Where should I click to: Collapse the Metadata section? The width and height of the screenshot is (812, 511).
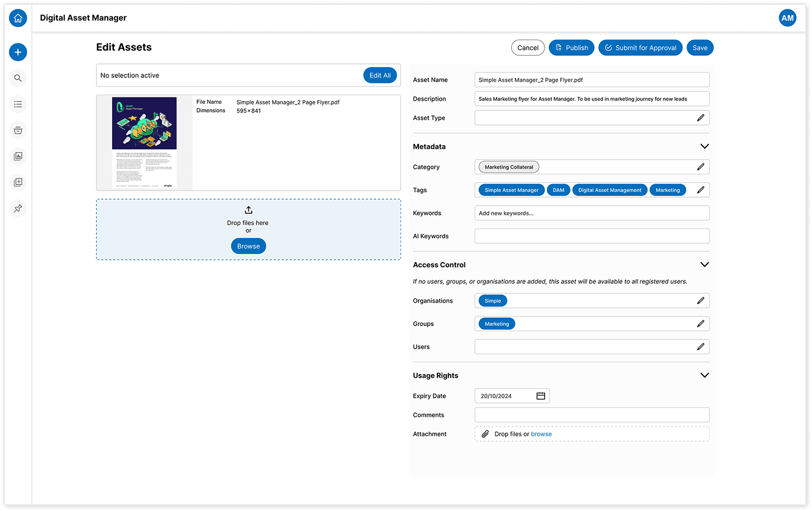704,146
